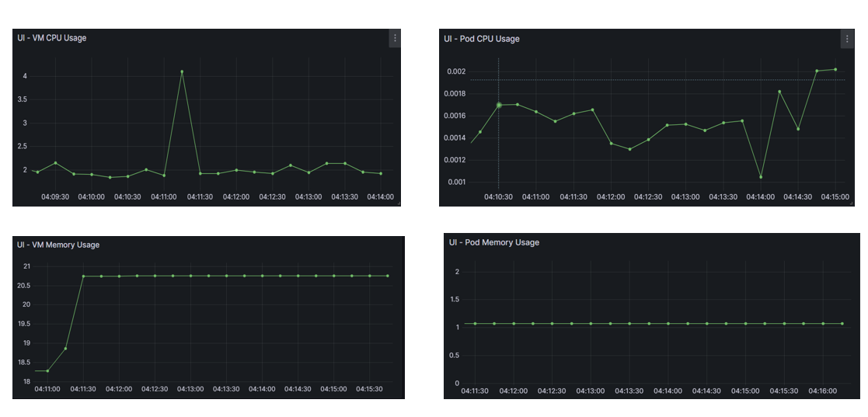Click highlighted 04:10:30 data point in Pod CPU chart
The width and height of the screenshot is (868, 417).
click(499, 105)
